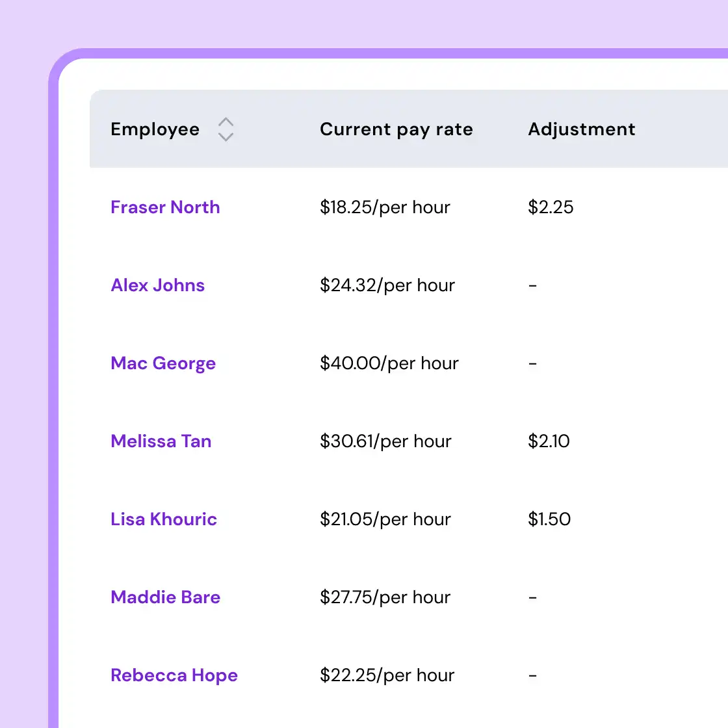
Task: Click Rebecca Hope's $22.25/per hour rate
Action: point(387,675)
